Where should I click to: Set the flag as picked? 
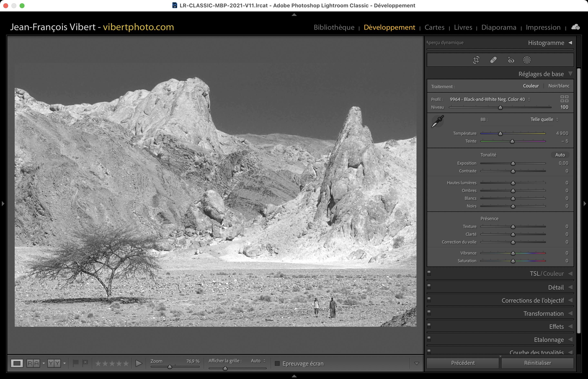point(76,362)
